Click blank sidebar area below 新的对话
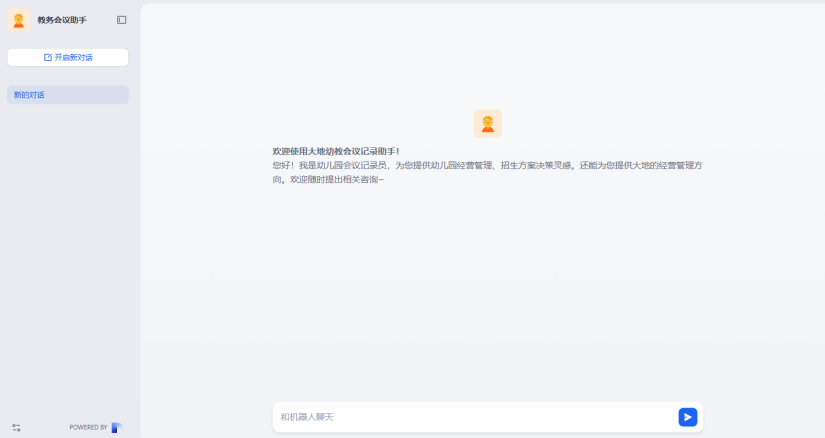This screenshot has height=438, width=825. coord(68,250)
